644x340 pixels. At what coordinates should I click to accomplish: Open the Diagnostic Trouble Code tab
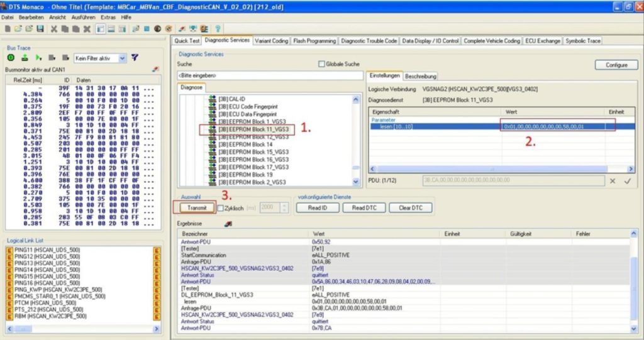pos(369,41)
